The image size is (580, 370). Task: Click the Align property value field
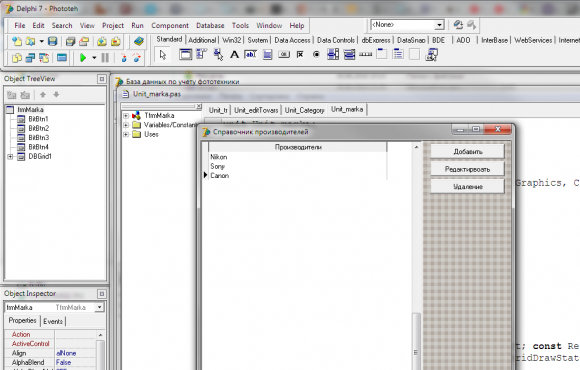(76, 353)
